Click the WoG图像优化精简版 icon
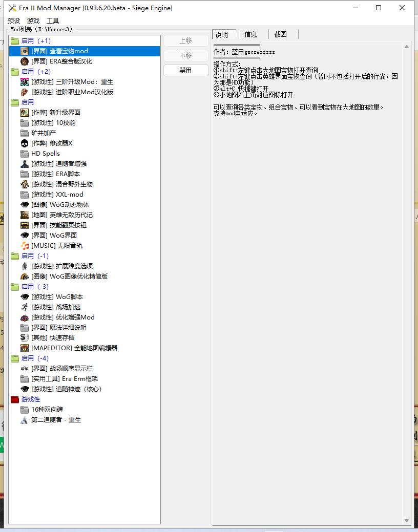The image size is (418, 532). [25, 276]
